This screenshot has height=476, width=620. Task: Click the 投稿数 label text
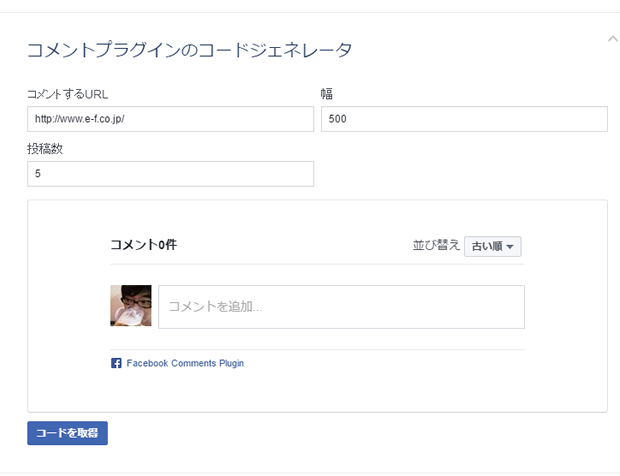[46, 149]
